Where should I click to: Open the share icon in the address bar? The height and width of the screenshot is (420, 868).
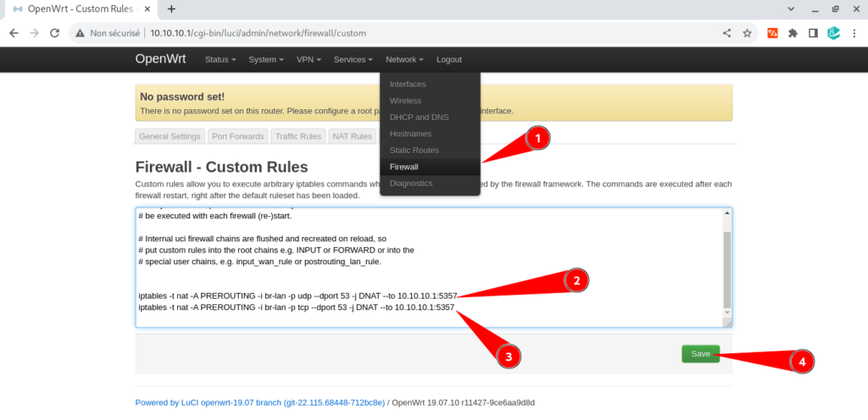coord(726,33)
